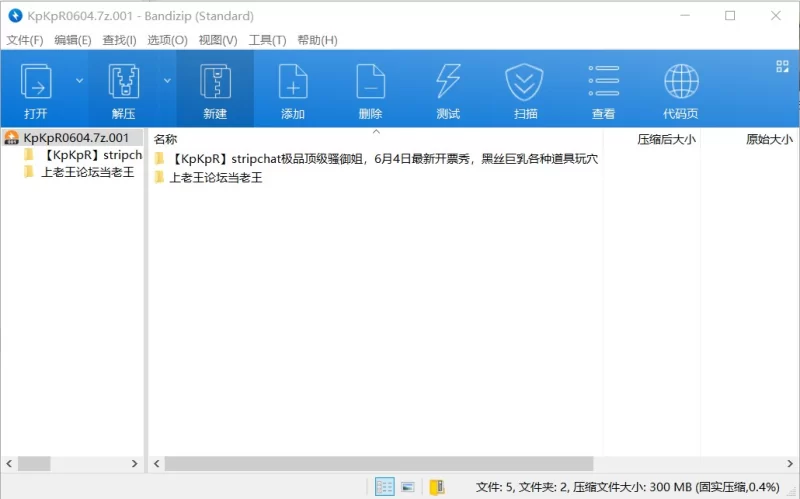This screenshot has height=499, width=800.
Task: Switch to thumbnail view icon in status bar
Action: [408, 487]
